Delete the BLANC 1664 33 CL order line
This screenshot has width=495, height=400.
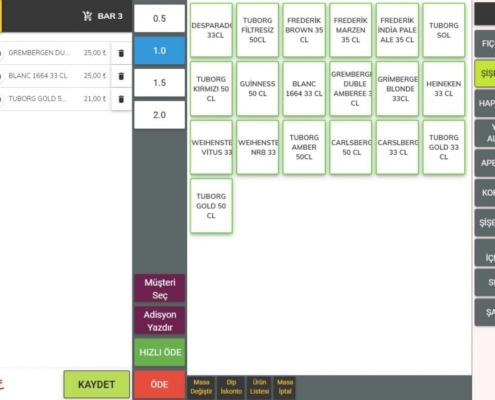coord(121,76)
